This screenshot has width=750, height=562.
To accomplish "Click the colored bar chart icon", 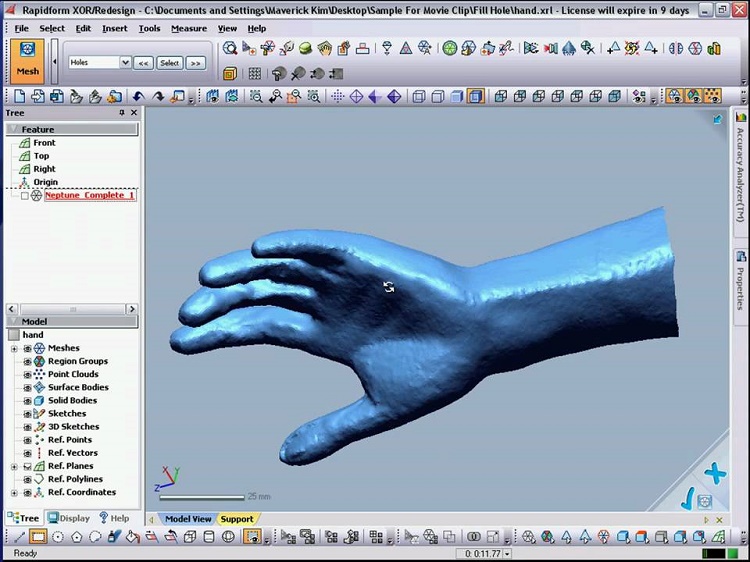I will 714,48.
